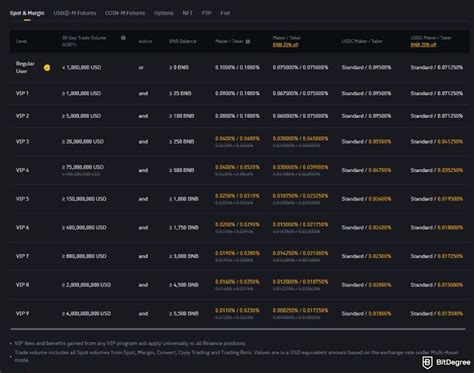Click the footnote about VIP fees and benefits

(130, 343)
